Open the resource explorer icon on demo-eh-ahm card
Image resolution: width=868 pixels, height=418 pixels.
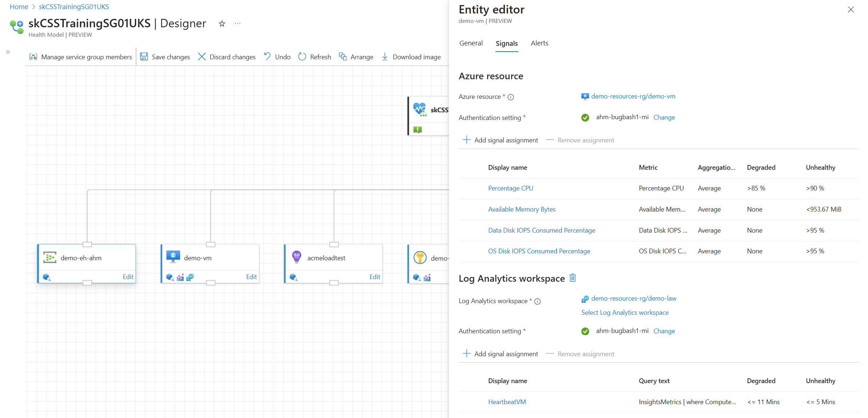click(x=47, y=277)
